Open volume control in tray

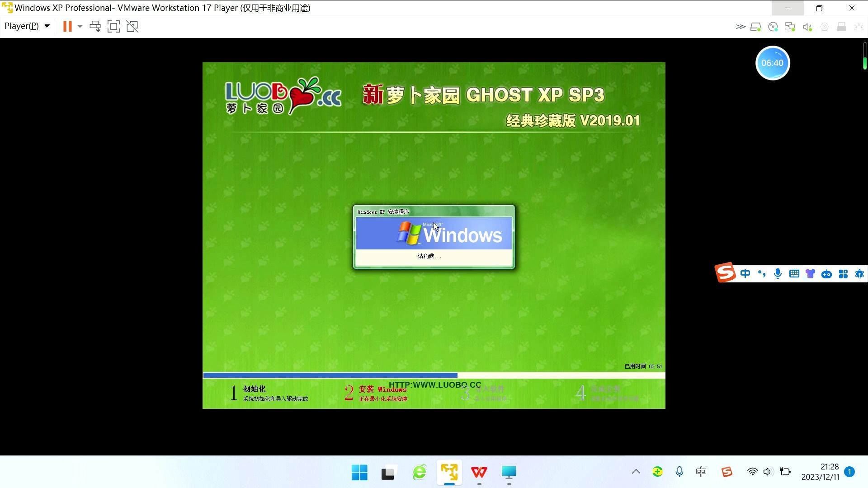point(768,472)
